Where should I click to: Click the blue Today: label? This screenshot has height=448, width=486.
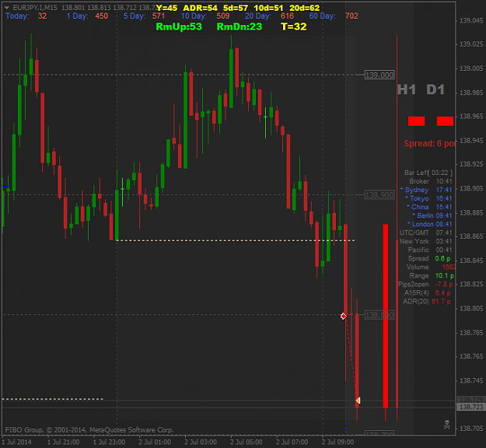point(17,16)
